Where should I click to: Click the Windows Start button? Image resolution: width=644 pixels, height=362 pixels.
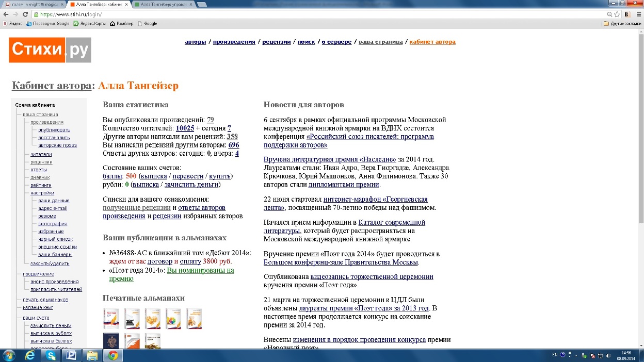click(x=9, y=355)
